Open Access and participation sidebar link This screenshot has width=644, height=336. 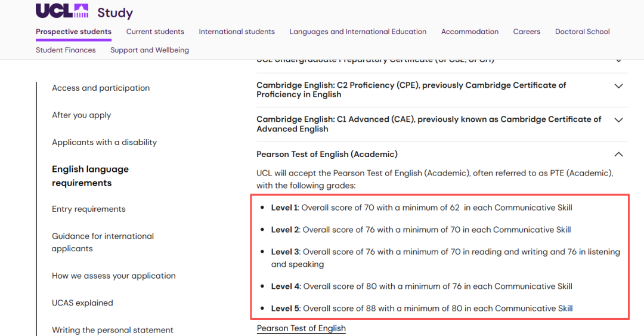click(x=101, y=88)
